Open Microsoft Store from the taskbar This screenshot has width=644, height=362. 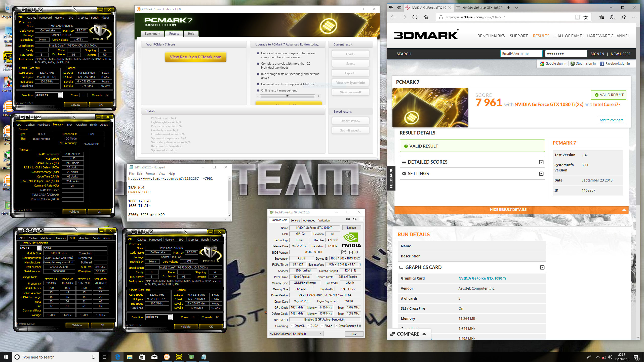click(142, 357)
